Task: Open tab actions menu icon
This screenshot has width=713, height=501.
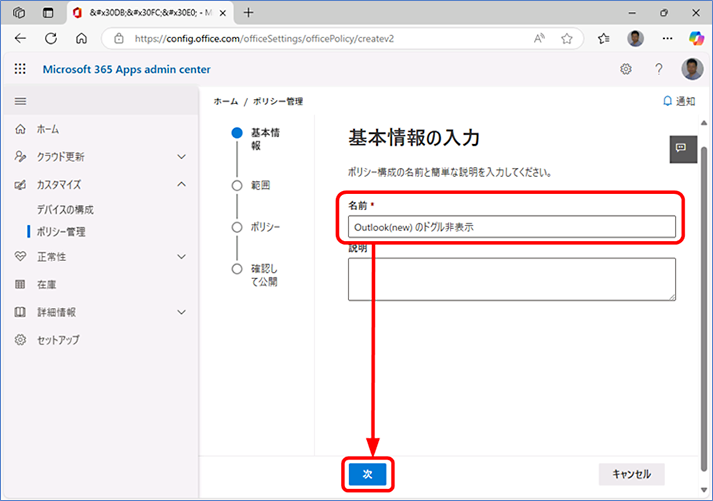Action: [48, 13]
